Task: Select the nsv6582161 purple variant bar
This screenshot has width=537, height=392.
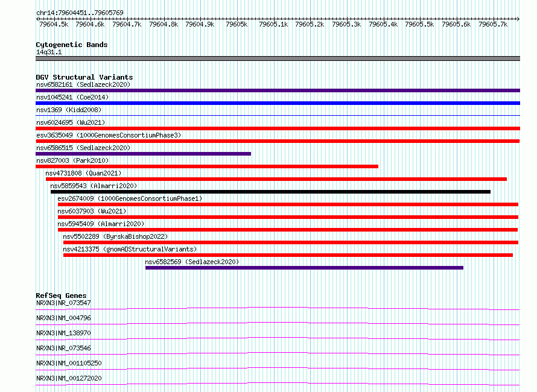Action: [278, 90]
